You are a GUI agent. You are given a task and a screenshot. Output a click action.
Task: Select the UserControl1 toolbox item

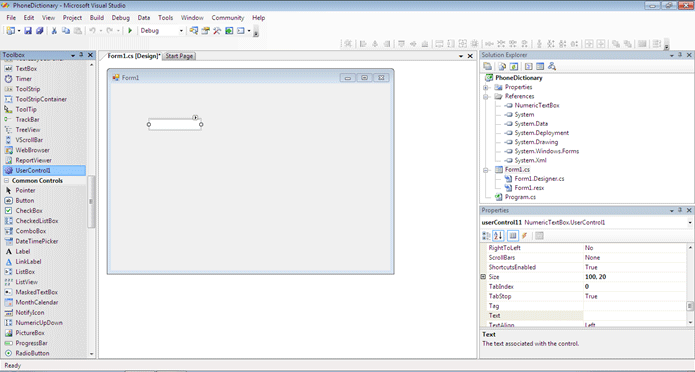pyautogui.click(x=44, y=170)
